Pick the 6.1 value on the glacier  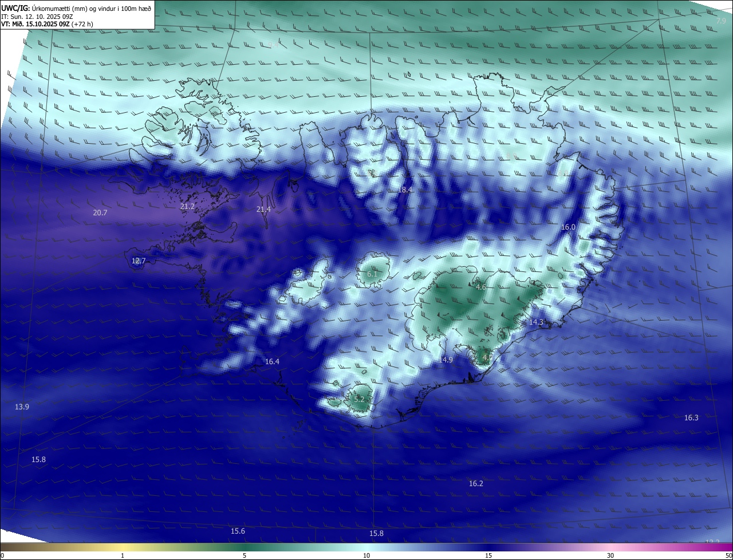click(x=372, y=274)
